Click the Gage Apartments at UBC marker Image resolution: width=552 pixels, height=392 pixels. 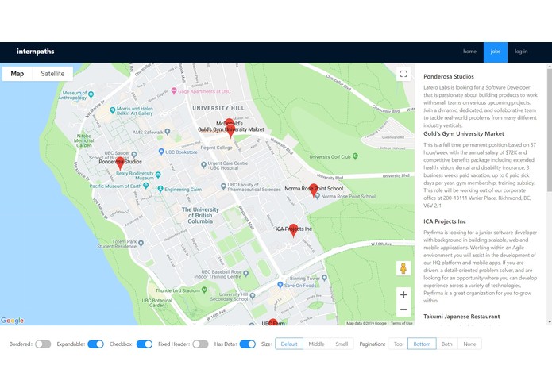click(174, 91)
